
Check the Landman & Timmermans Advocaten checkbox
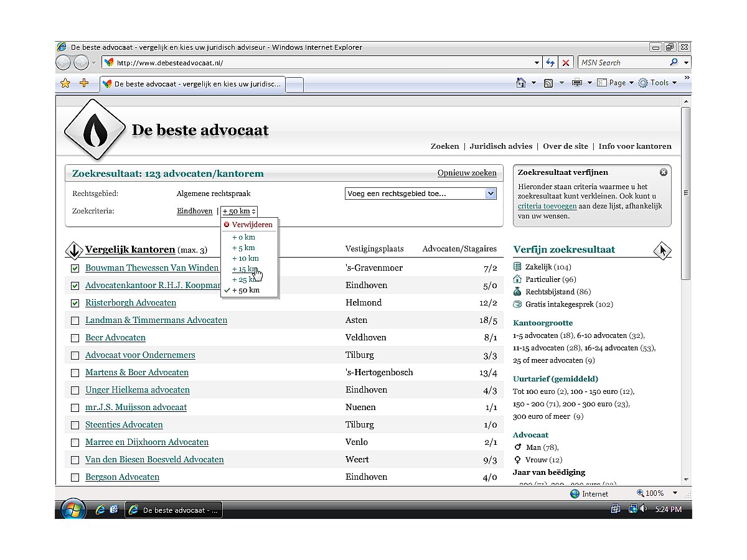(75, 320)
